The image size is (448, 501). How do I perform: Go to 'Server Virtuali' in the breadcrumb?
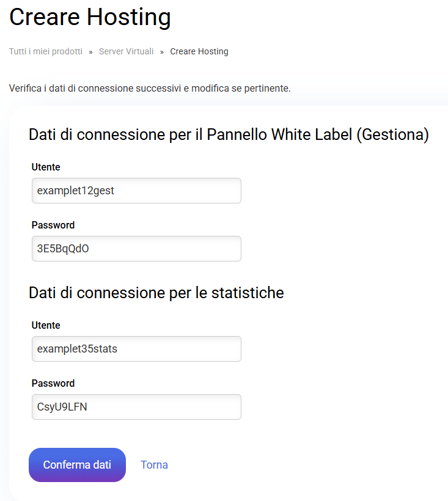click(x=126, y=51)
